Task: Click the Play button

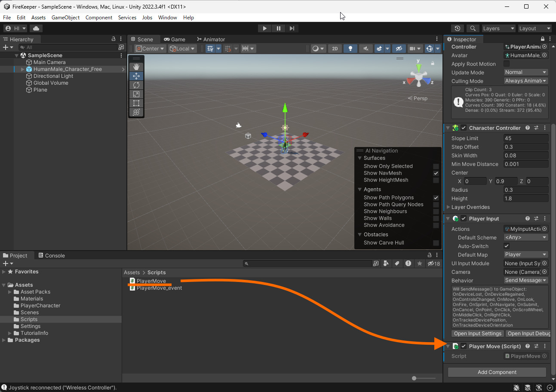Action: (x=264, y=28)
